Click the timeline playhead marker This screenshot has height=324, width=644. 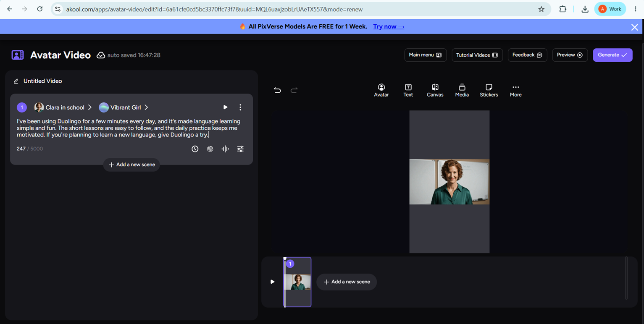(285, 259)
